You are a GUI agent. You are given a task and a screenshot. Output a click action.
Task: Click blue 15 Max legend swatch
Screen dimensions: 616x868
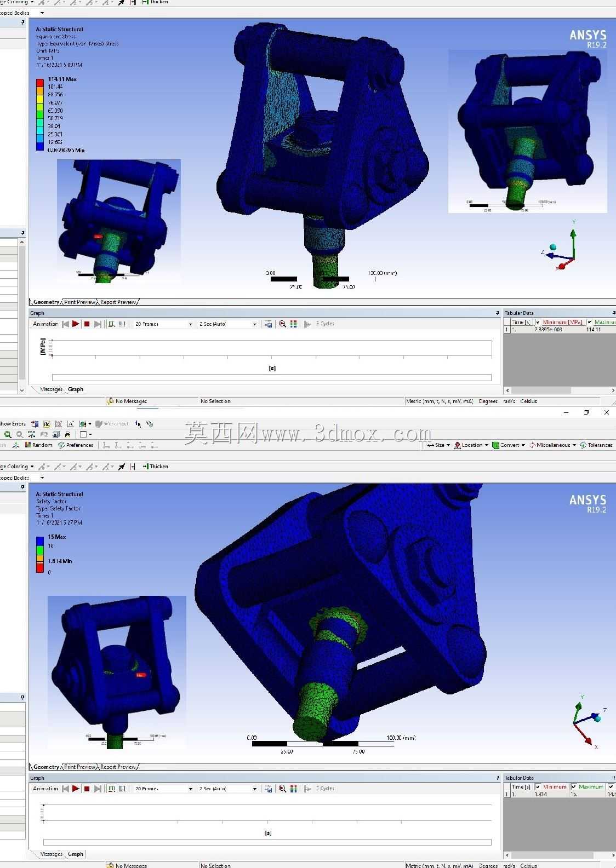pyautogui.click(x=40, y=541)
